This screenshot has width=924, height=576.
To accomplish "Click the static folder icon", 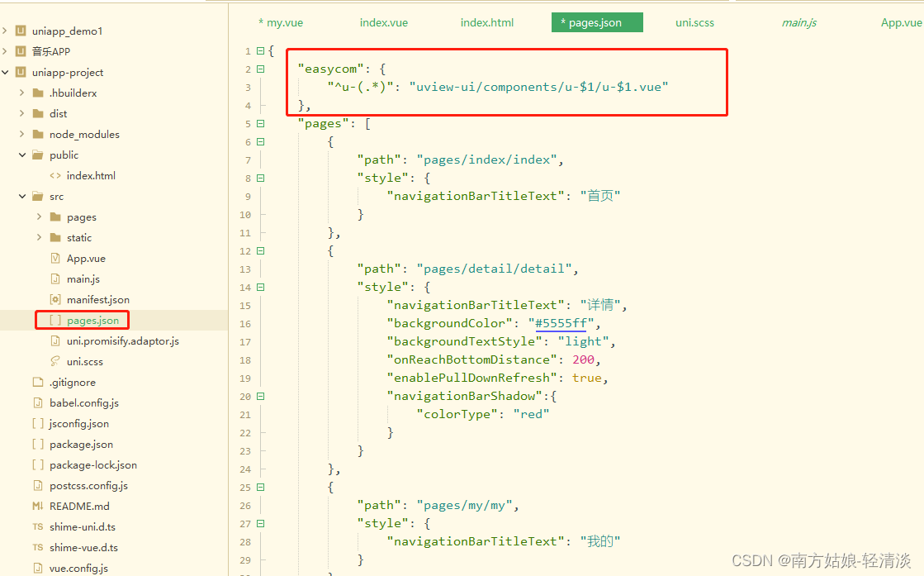I will [x=55, y=237].
